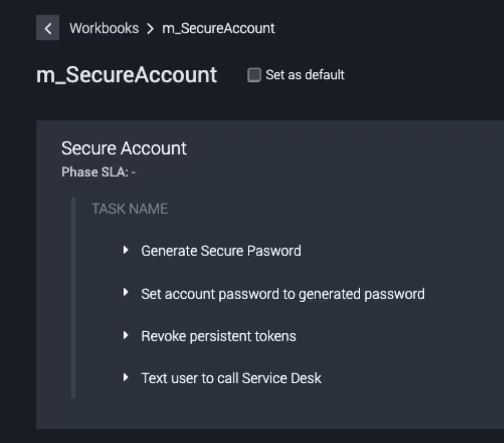The image size is (504, 443).
Task: Select Text user to call Service Desk task name
Action: (x=231, y=378)
